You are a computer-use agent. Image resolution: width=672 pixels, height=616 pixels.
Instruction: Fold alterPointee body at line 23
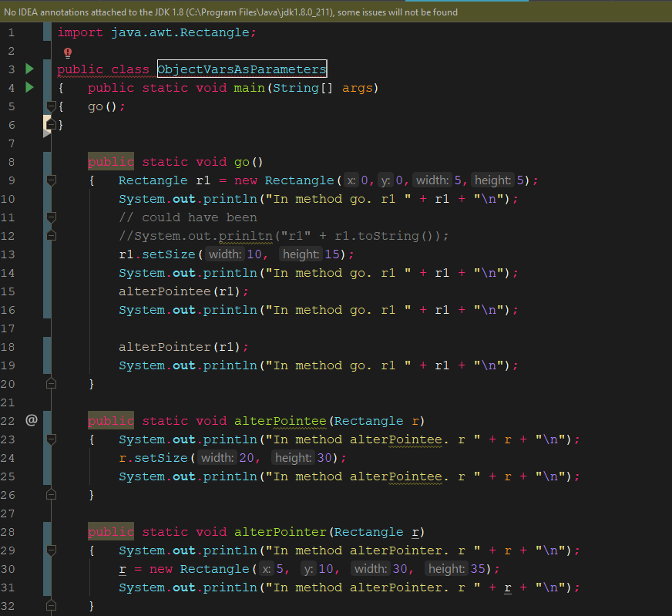[51, 439]
